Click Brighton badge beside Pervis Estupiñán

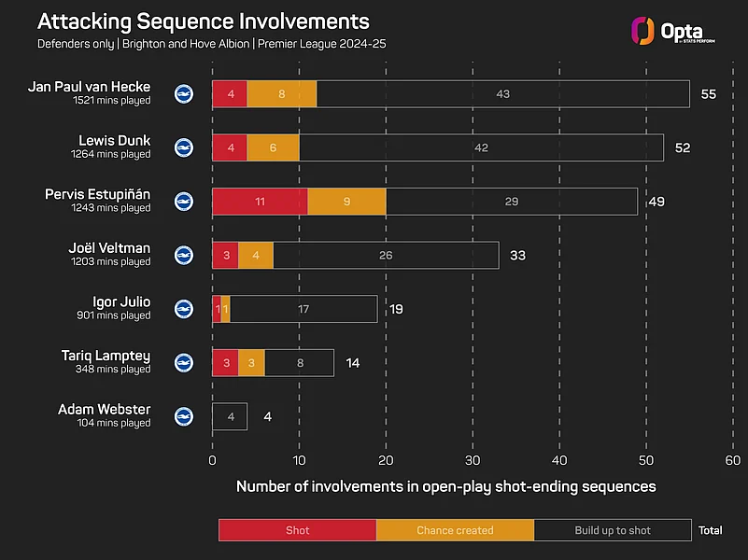pyautogui.click(x=184, y=201)
